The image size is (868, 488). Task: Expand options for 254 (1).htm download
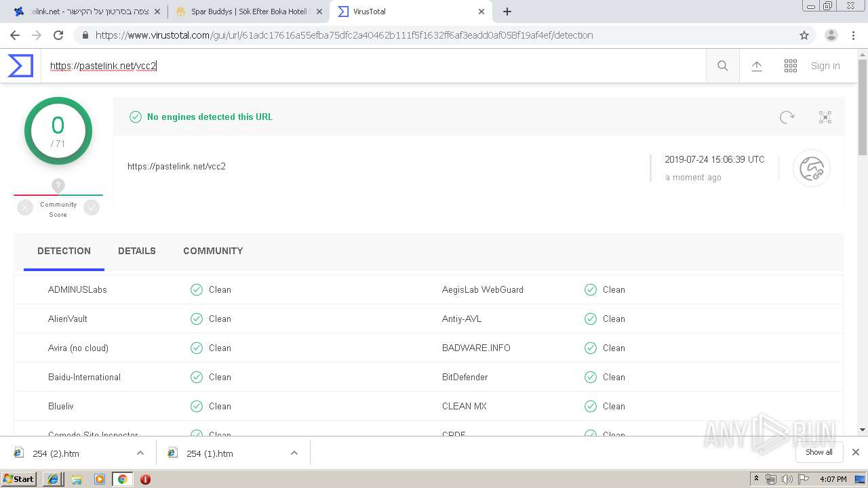[294, 453]
